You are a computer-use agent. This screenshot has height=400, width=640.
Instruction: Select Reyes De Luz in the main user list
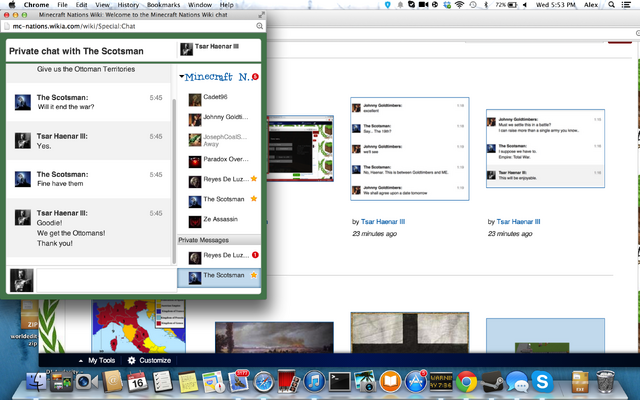[x=219, y=181]
